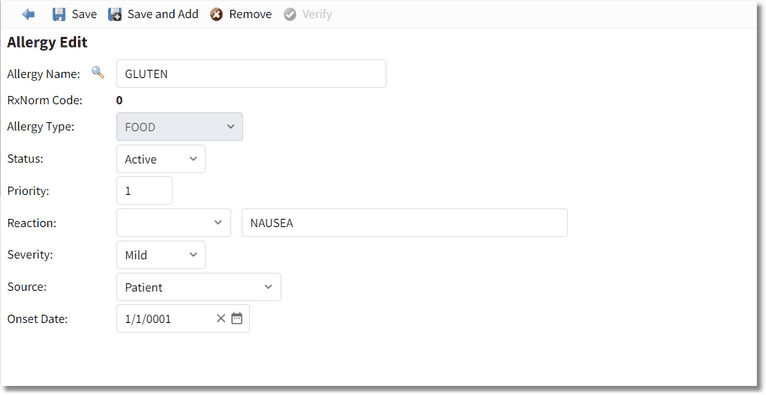Click the Save and Add label
Screen dimensions: 766x395
click(x=163, y=14)
